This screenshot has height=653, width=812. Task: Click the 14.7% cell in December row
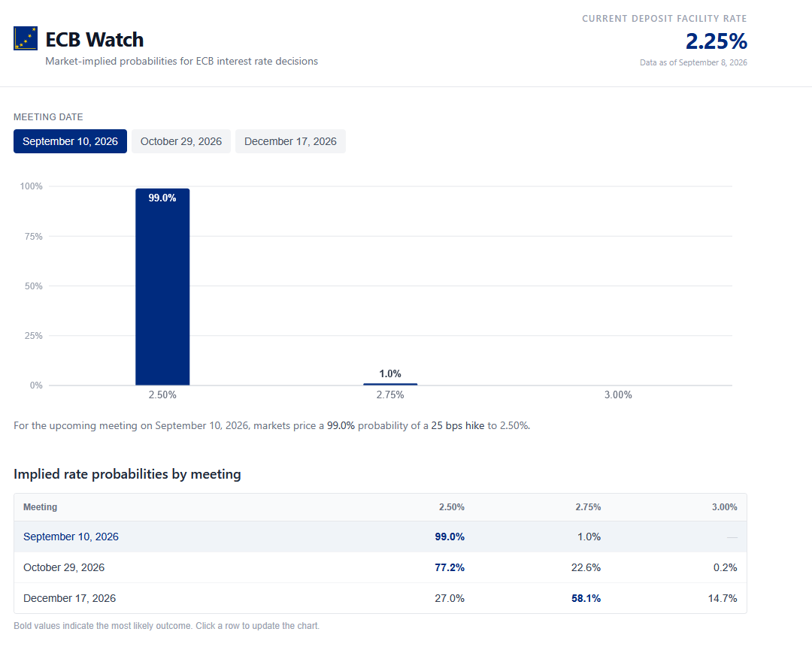[x=723, y=598]
